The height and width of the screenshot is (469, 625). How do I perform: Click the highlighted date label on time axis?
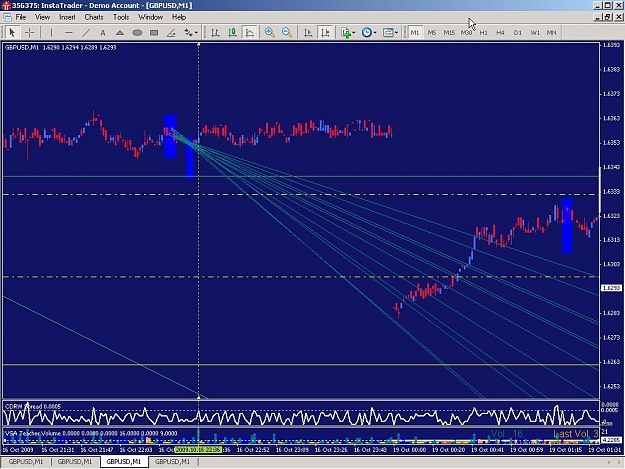[x=198, y=449]
